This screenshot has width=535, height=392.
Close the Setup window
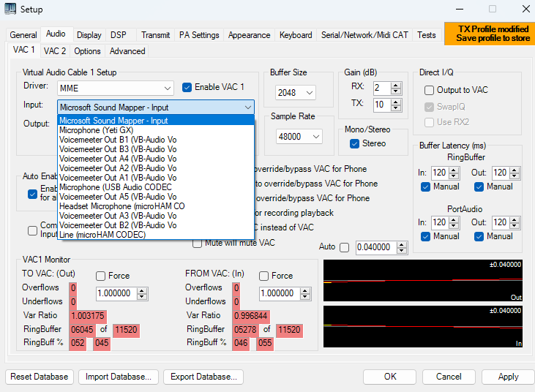click(526, 9)
